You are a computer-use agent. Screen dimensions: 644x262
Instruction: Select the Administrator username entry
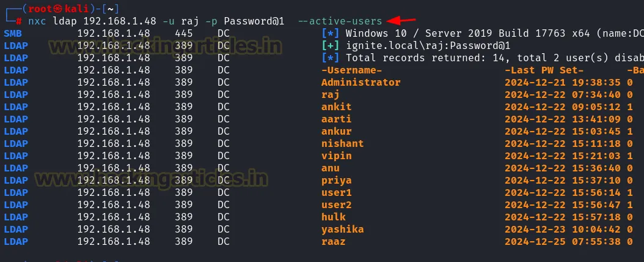coord(360,83)
